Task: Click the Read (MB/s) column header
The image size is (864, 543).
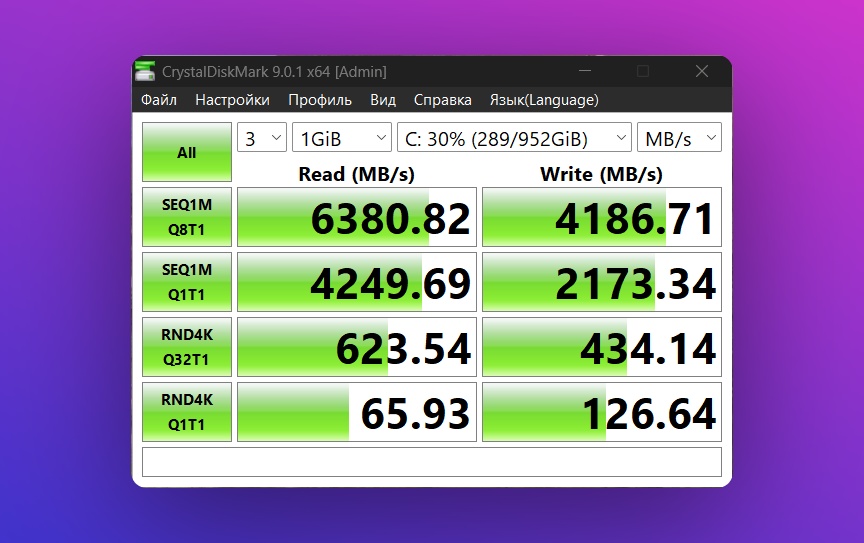Action: [x=357, y=174]
